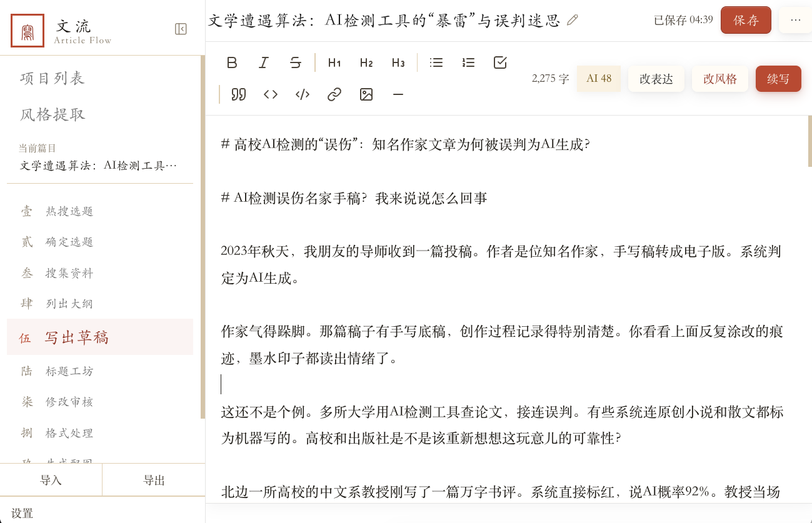Viewport: 812px width, 523px height.
Task: Insert an image
Action: [366, 94]
